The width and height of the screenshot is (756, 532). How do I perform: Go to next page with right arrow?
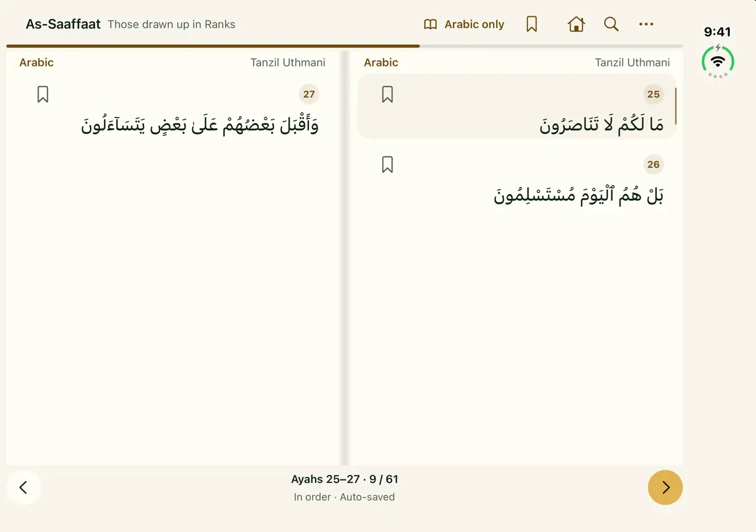pos(665,487)
